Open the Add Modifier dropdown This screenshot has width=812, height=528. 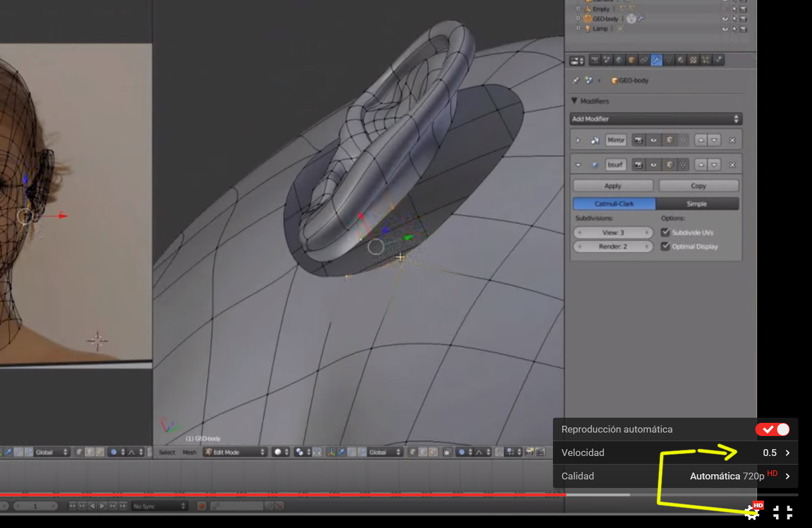[x=656, y=119]
